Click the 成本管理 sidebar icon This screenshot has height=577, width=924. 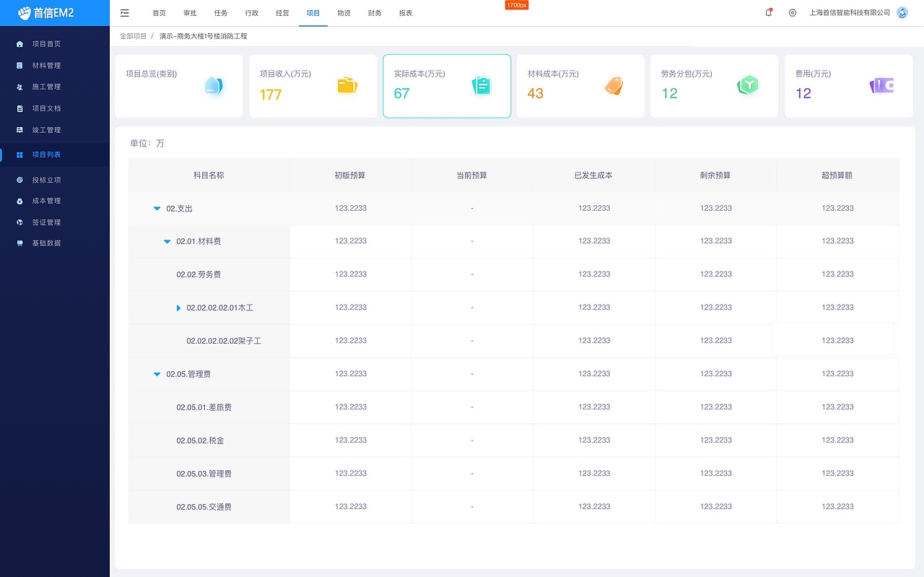tap(19, 201)
